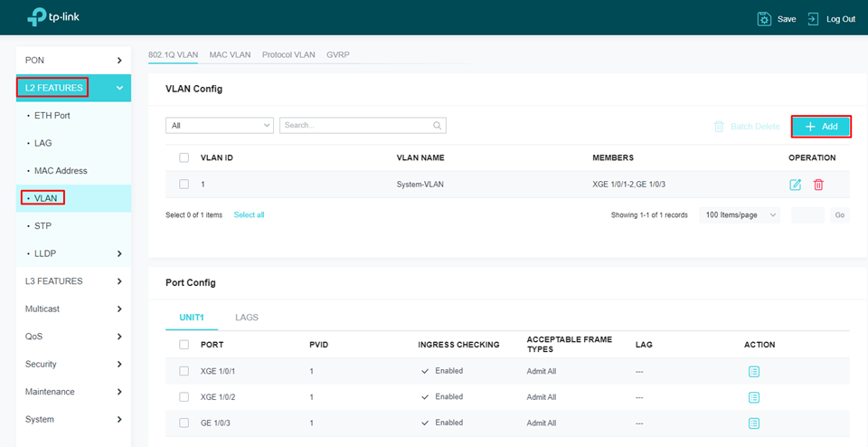
Task: Click the edit icon for System-VLAN
Action: (x=795, y=185)
